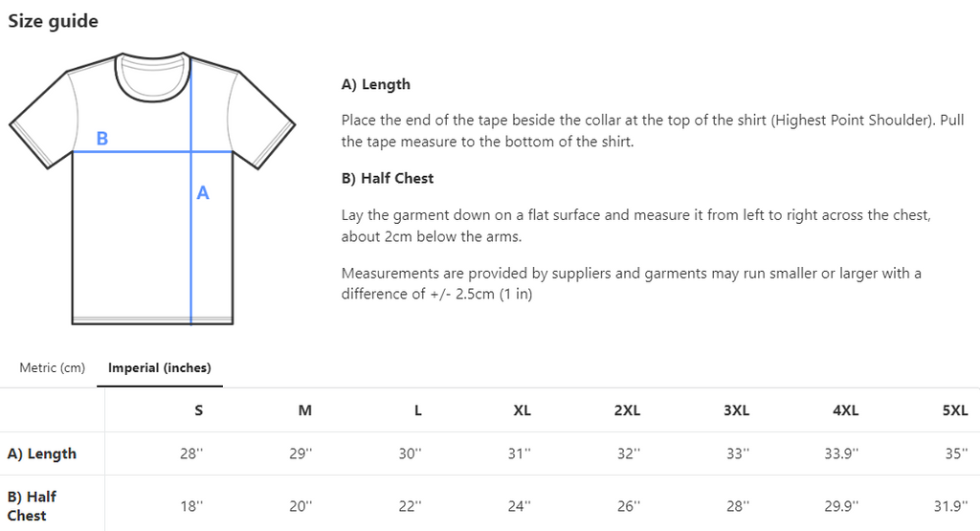Click the "B) Half Chest" description heading

(x=387, y=178)
